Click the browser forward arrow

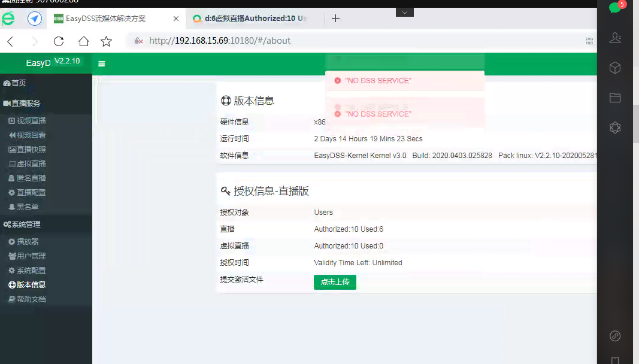pos(35,41)
